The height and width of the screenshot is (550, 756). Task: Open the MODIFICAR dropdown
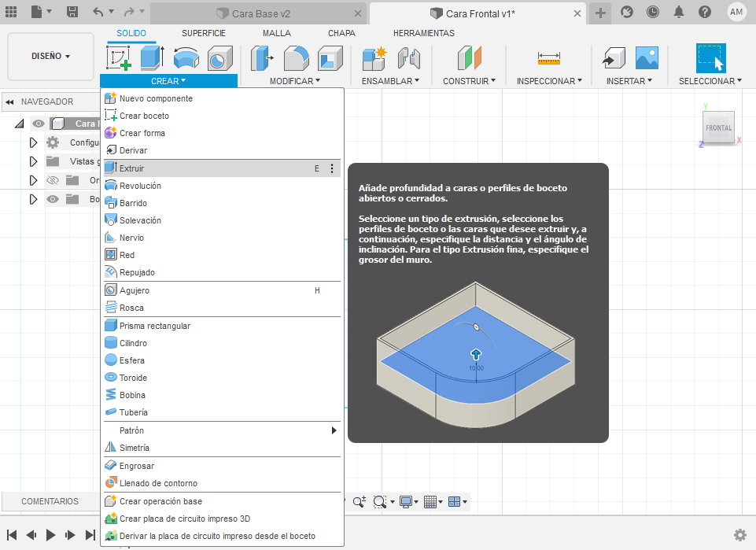(x=294, y=81)
